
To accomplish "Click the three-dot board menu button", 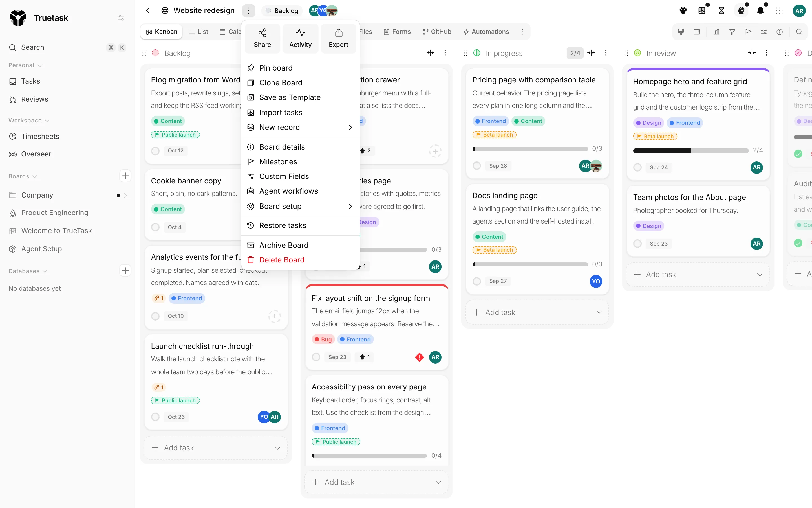I will [248, 10].
